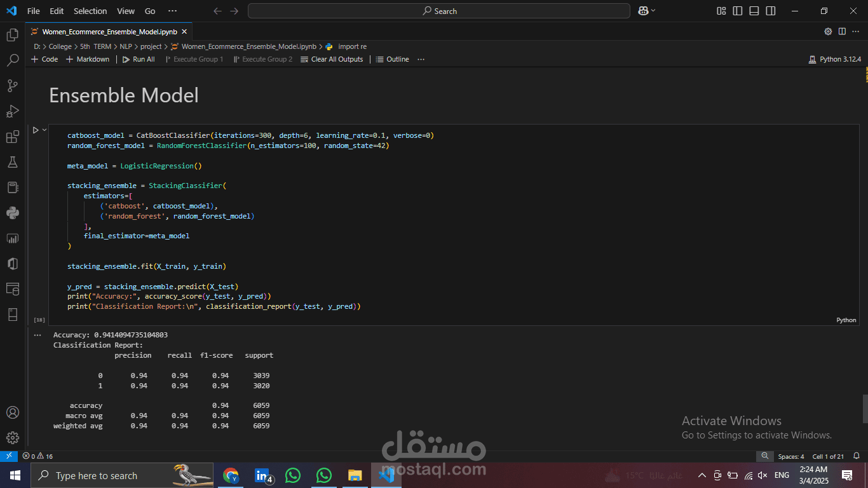
Task: Close the Women_Ecommerce_Ensemble_Model.ipynb tab
Action: (x=185, y=31)
